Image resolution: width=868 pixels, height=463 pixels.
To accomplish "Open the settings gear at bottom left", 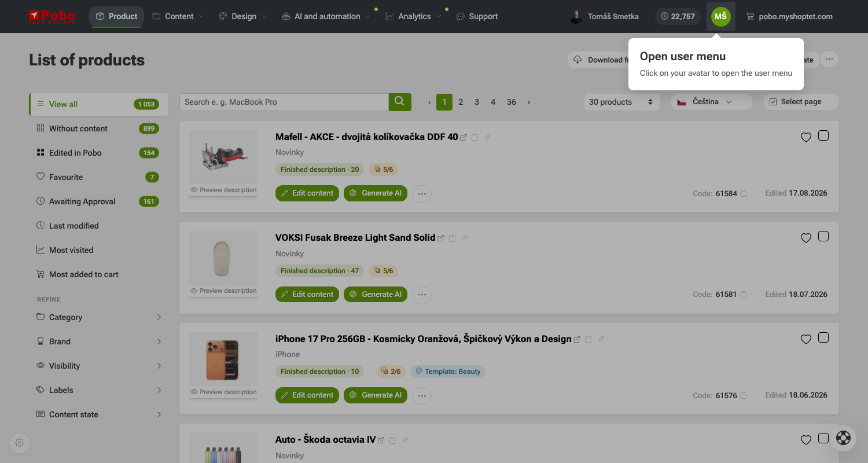I will (20, 443).
